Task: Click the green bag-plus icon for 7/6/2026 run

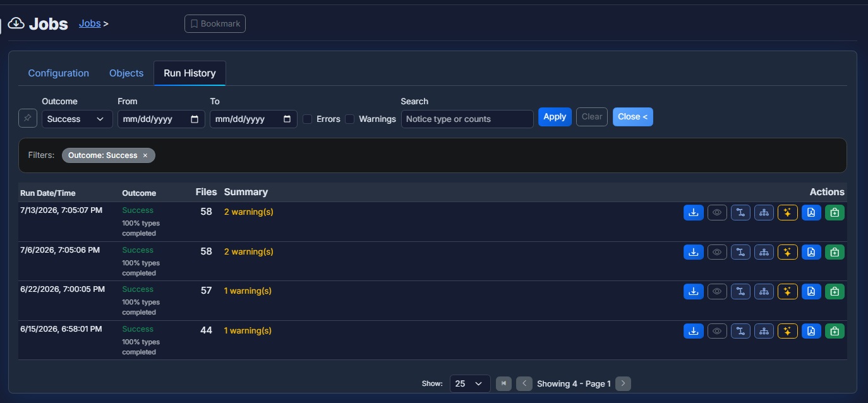Action: coord(835,252)
